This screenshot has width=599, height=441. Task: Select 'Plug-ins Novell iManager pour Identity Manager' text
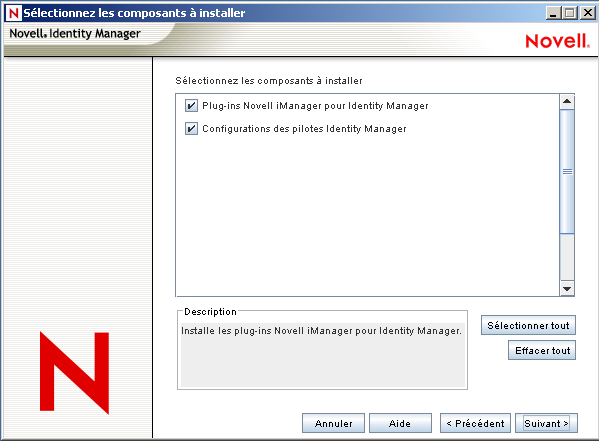[x=315, y=105]
